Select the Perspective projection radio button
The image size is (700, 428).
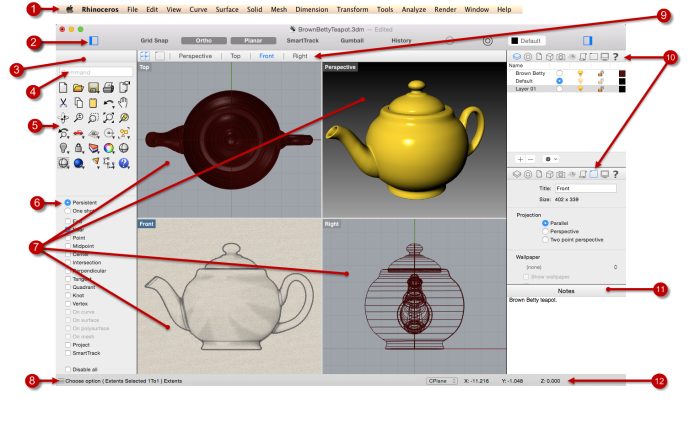(x=545, y=231)
